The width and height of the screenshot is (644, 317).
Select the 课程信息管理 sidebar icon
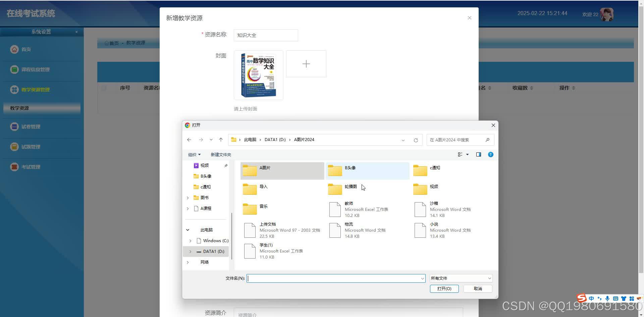pos(14,69)
